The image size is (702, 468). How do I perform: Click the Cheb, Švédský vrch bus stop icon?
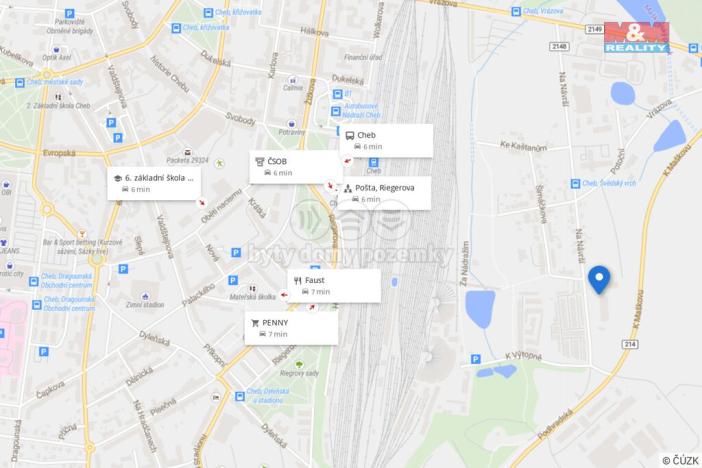tap(575, 184)
